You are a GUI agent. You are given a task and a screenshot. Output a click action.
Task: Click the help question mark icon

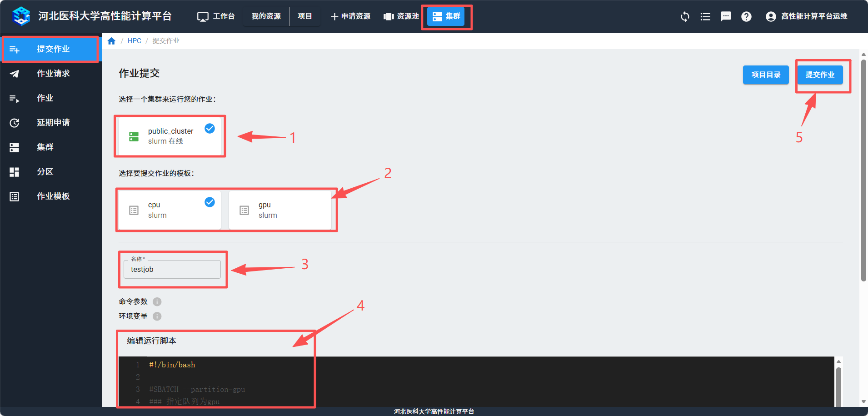click(x=746, y=17)
